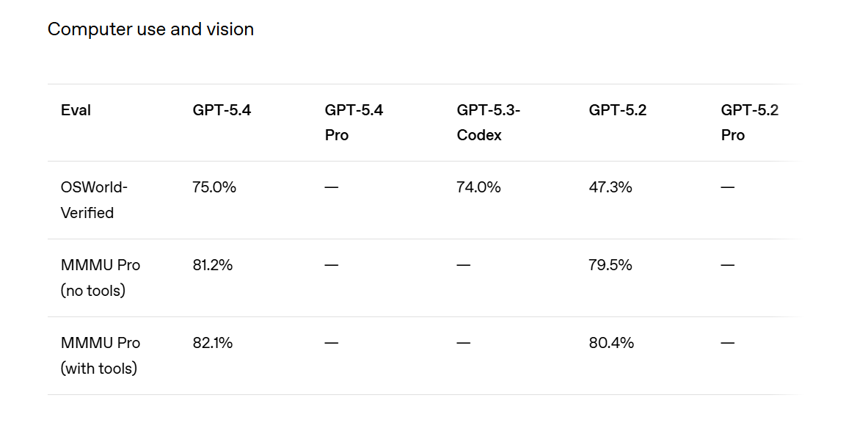This screenshot has height=431, width=868.
Task: Click the Eval column header
Action: (x=76, y=110)
